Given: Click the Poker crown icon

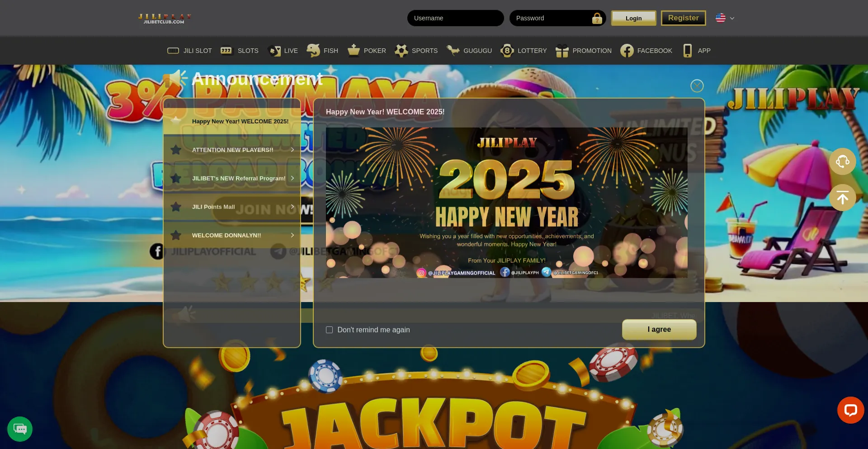Looking at the screenshot, I should 354,50.
